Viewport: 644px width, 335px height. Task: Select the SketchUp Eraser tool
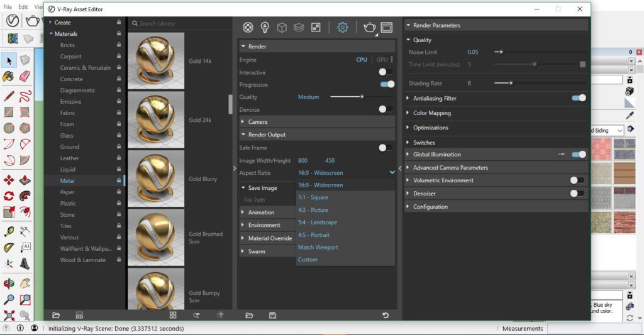click(25, 76)
